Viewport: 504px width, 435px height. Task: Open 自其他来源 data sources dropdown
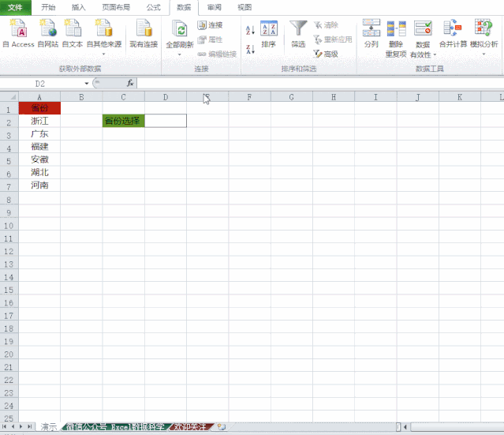pyautogui.click(x=104, y=36)
